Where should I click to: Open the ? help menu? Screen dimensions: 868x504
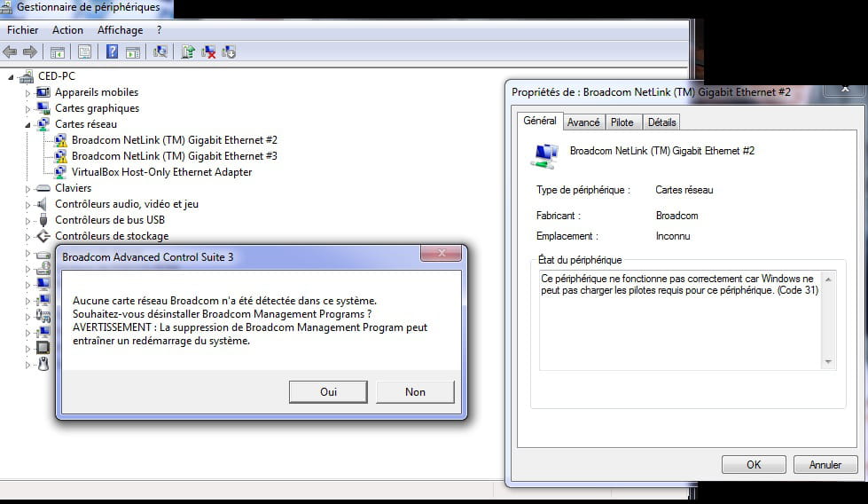click(160, 30)
